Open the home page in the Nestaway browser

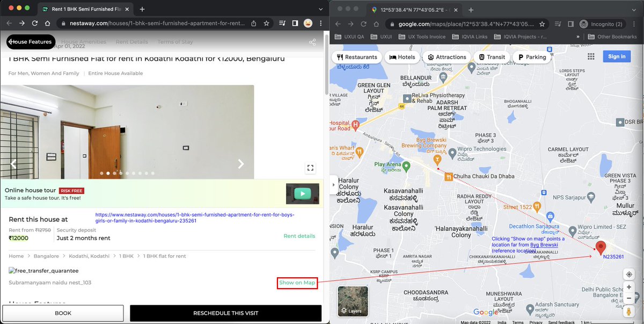pos(48,24)
